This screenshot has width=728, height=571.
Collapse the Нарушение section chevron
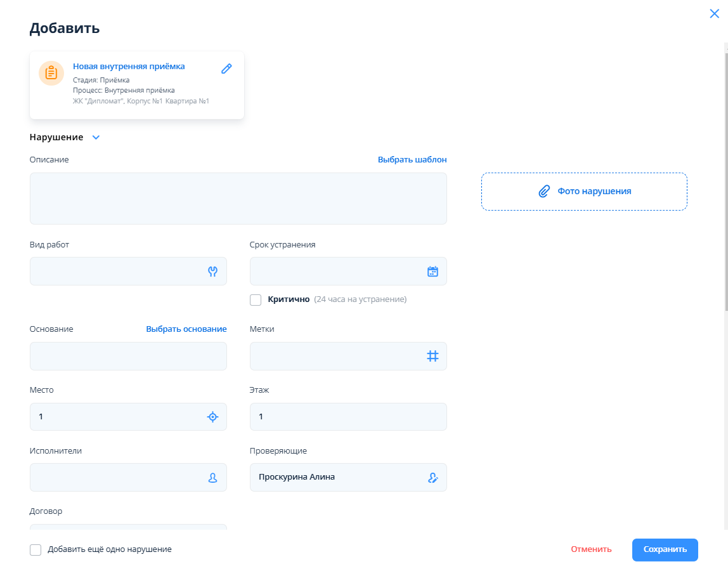click(96, 137)
